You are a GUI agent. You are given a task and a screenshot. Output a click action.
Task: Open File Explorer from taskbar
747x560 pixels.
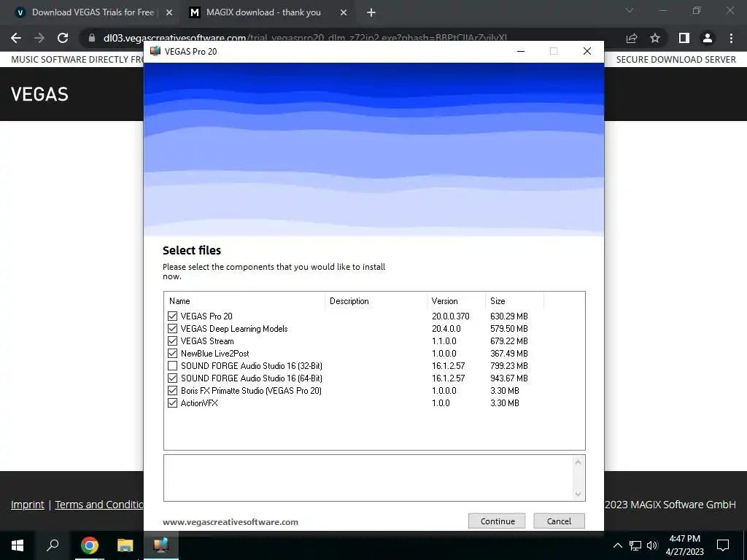[x=125, y=545]
